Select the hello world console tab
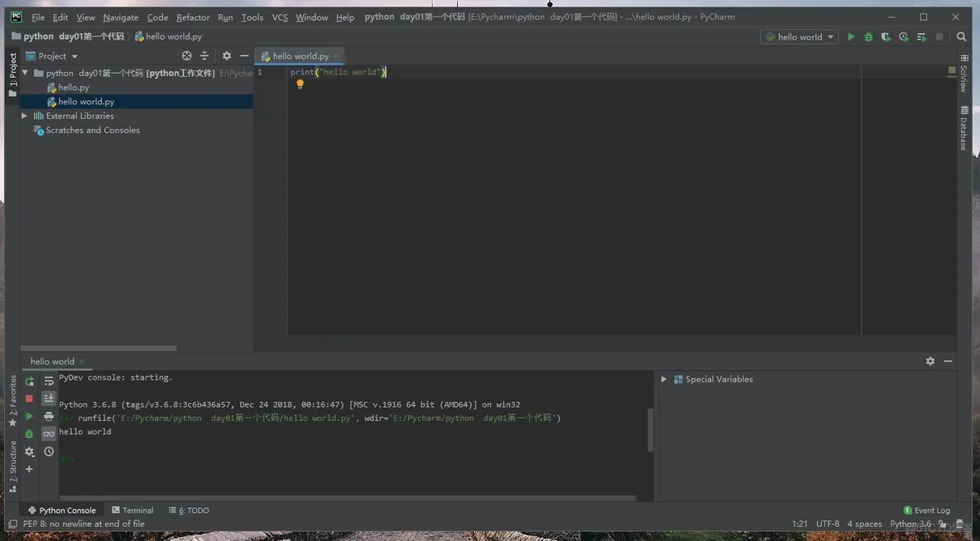 [x=52, y=361]
